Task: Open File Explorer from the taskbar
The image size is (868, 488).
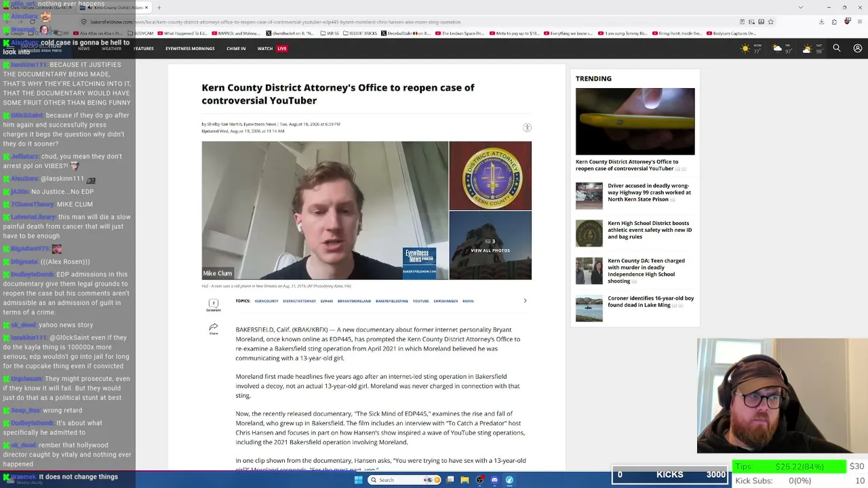Action: click(x=465, y=480)
